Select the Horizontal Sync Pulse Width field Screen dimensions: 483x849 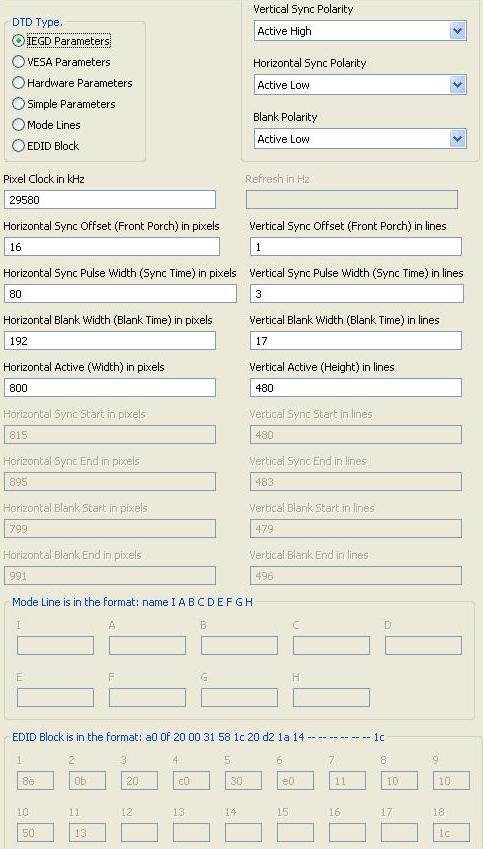(120, 294)
